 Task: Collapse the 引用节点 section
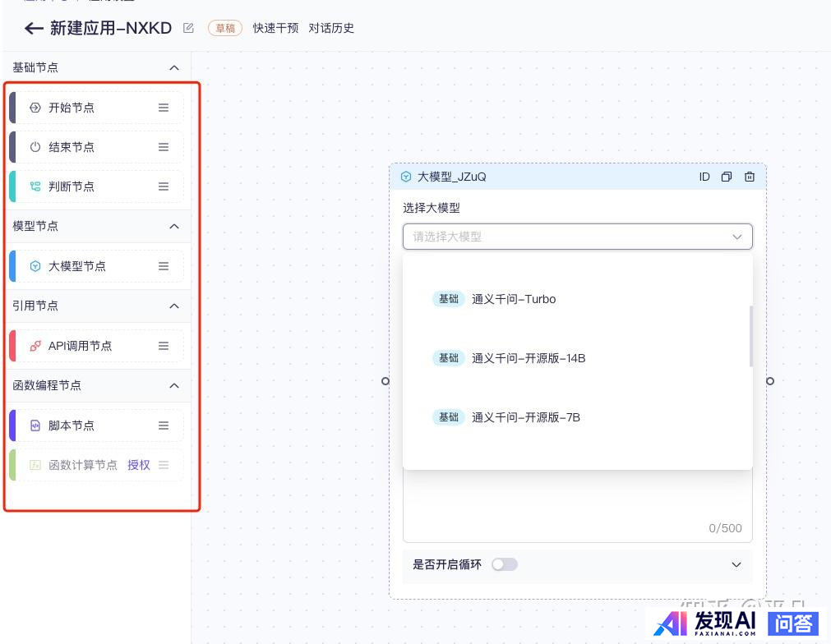tap(173, 306)
